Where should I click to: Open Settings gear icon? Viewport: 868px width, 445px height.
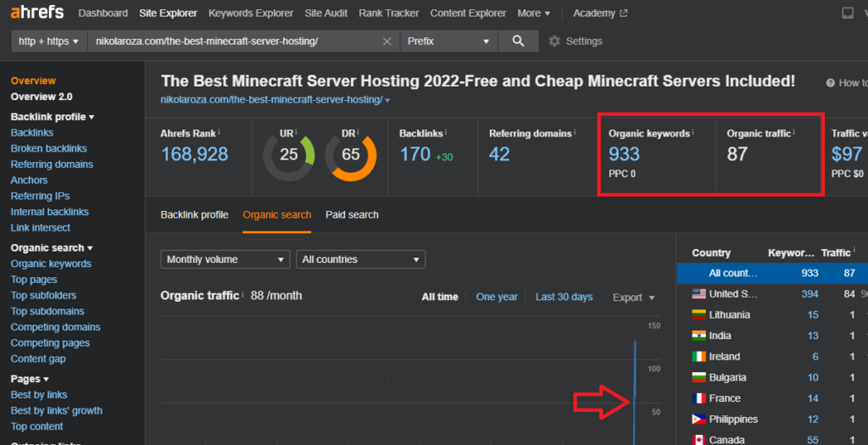[x=554, y=41]
